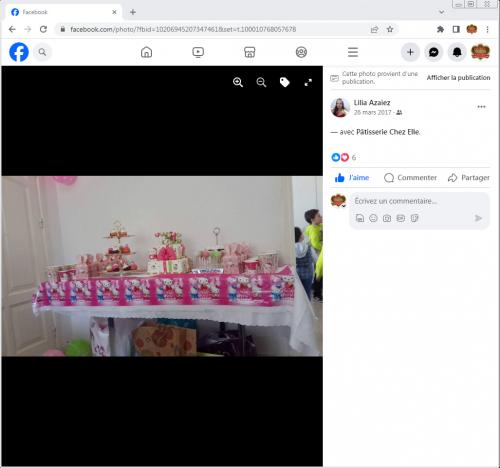Insert an emoji in comment

[x=373, y=218]
